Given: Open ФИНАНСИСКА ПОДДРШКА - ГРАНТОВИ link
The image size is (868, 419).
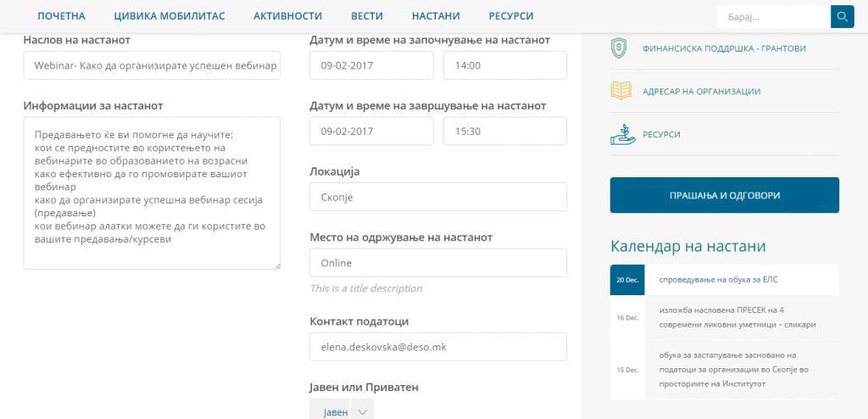Looking at the screenshot, I should point(724,49).
